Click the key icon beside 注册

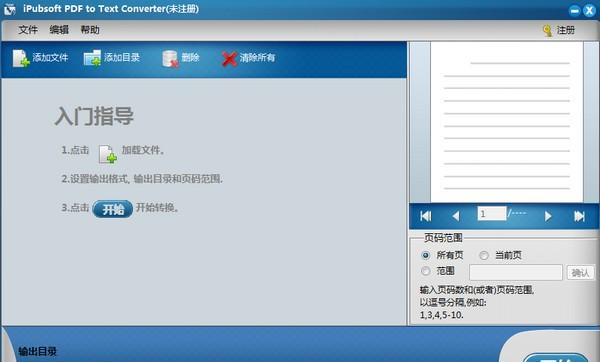[548, 31]
